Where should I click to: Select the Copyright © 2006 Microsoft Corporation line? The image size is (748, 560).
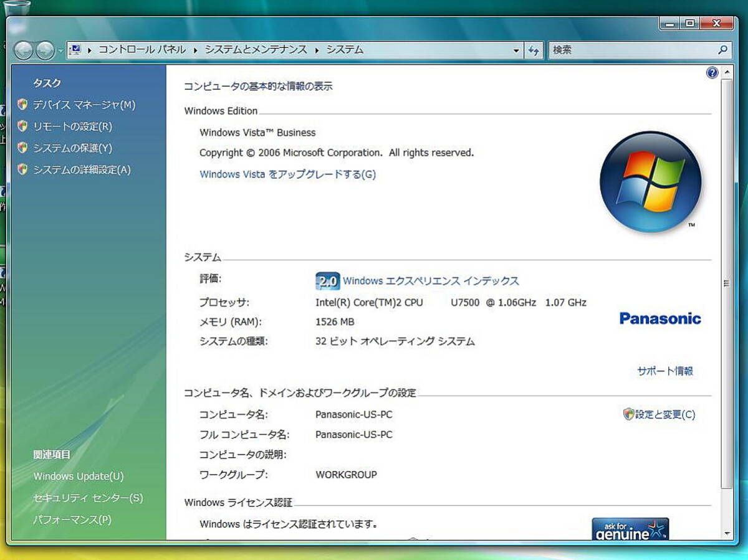[337, 153]
